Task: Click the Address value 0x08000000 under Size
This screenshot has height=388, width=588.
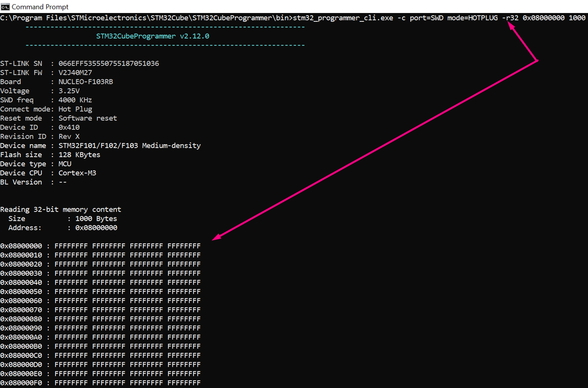Action: point(96,227)
